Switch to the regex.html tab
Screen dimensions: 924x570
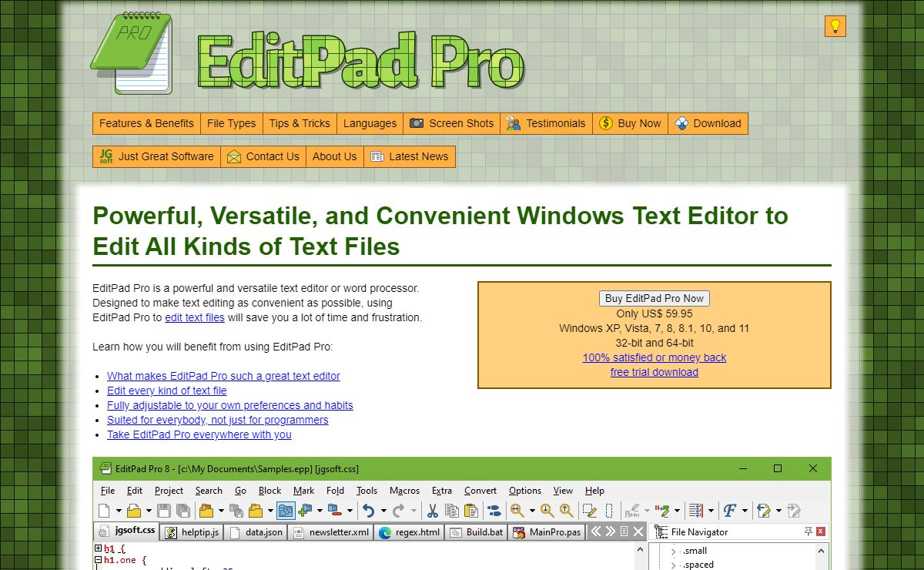point(409,532)
